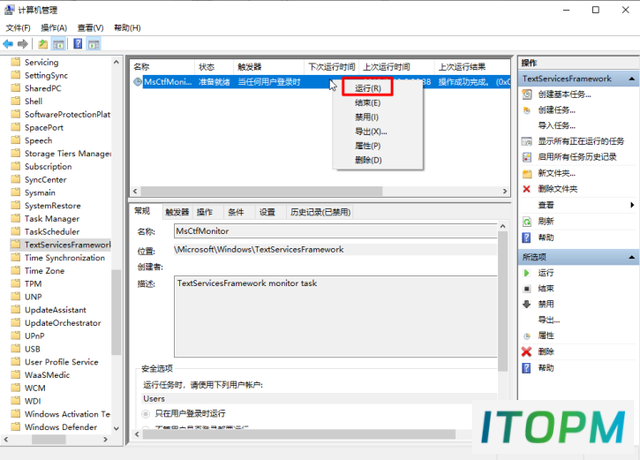Viewport: 640px width, 460px height.
Task: Click the Forward arrow toolbar icon
Action: tap(23, 44)
